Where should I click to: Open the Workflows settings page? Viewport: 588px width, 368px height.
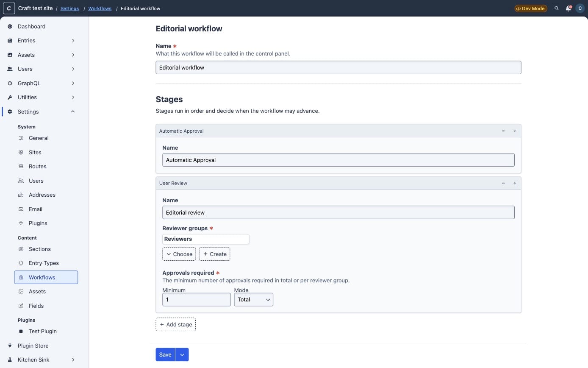[x=46, y=277]
